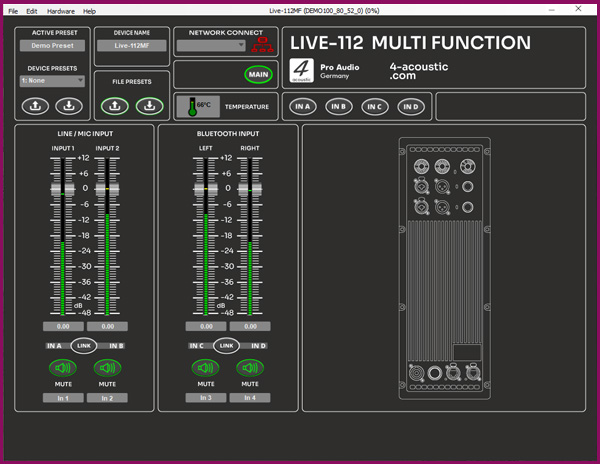
Task: Open the Hardware menu
Action: 61,10
